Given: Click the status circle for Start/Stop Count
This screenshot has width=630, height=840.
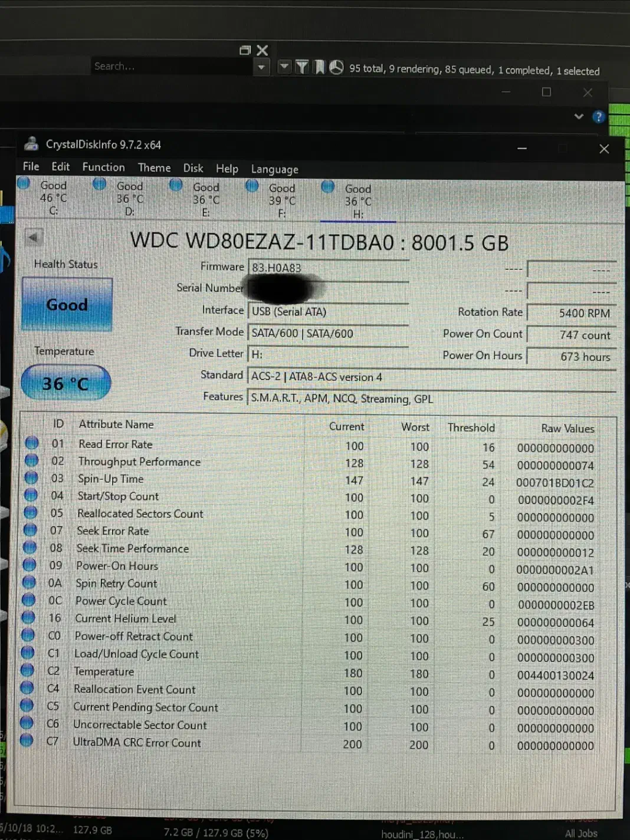Looking at the screenshot, I should (x=31, y=495).
